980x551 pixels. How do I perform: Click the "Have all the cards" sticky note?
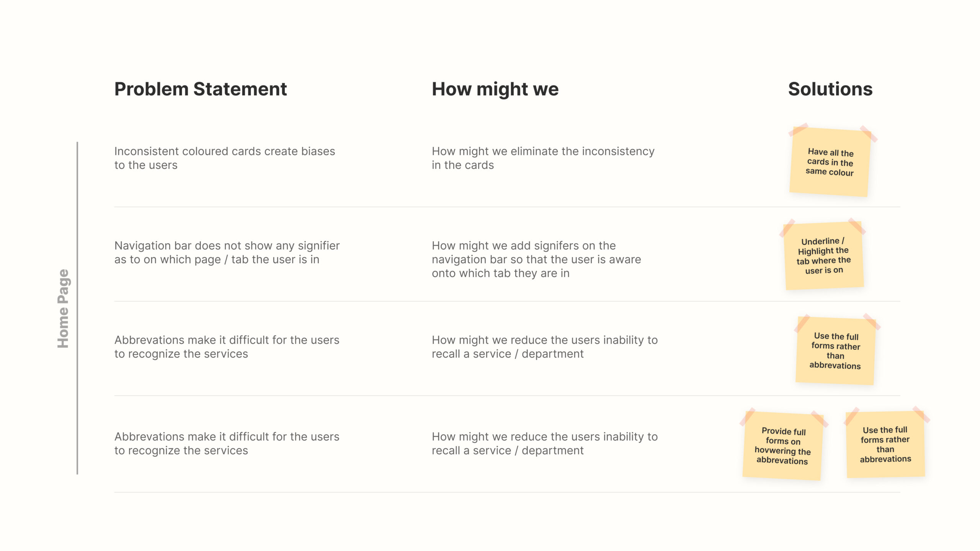pos(830,162)
